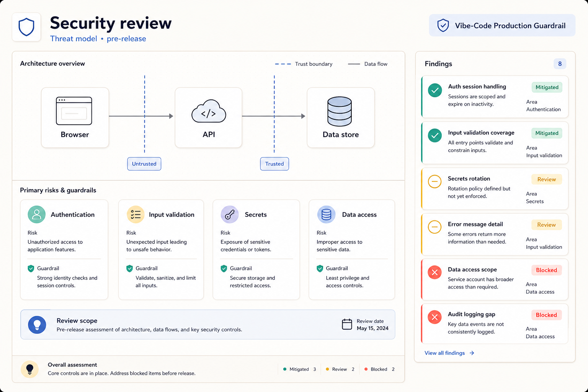Click the Blocked tag on Audit logging gap
The height and width of the screenshot is (392, 588).
click(x=546, y=315)
